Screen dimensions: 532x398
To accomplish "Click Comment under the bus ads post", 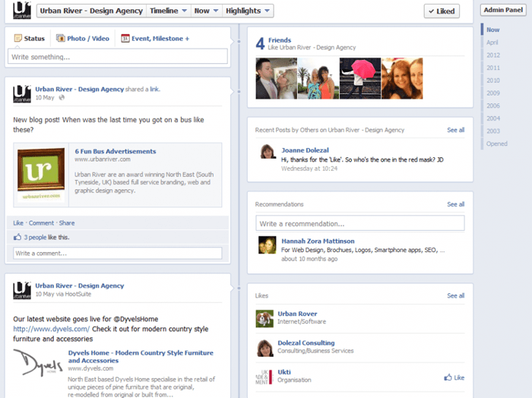I will pos(41,223).
